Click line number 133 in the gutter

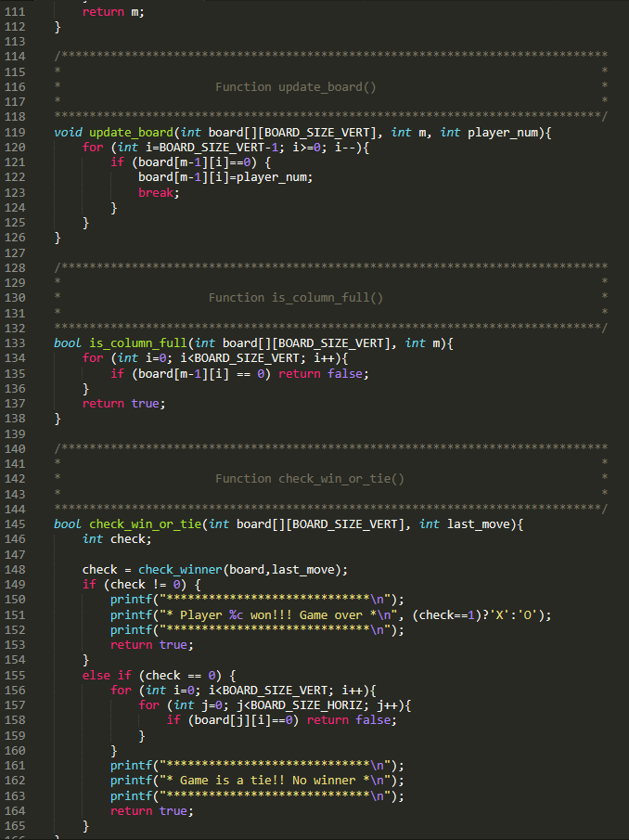[15, 342]
